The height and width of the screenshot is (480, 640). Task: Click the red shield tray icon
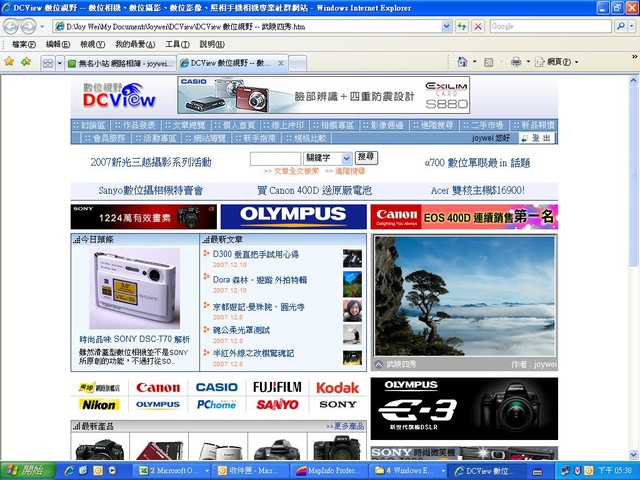[577, 471]
